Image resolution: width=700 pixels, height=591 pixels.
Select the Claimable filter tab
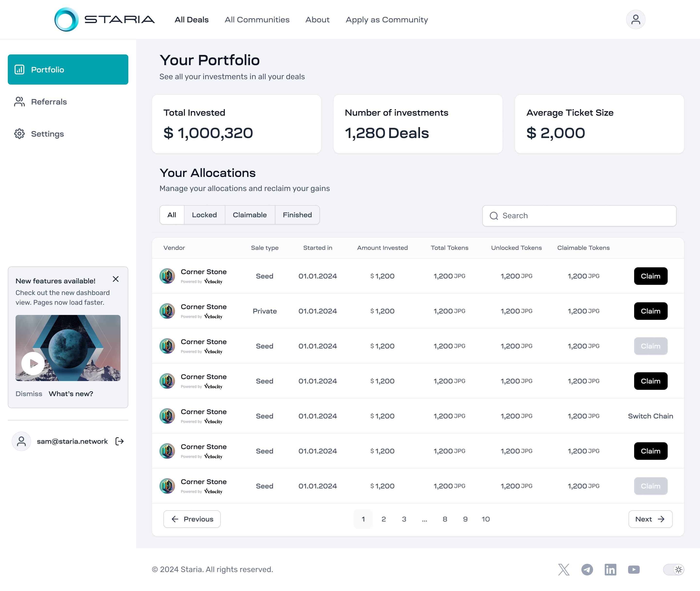point(250,215)
